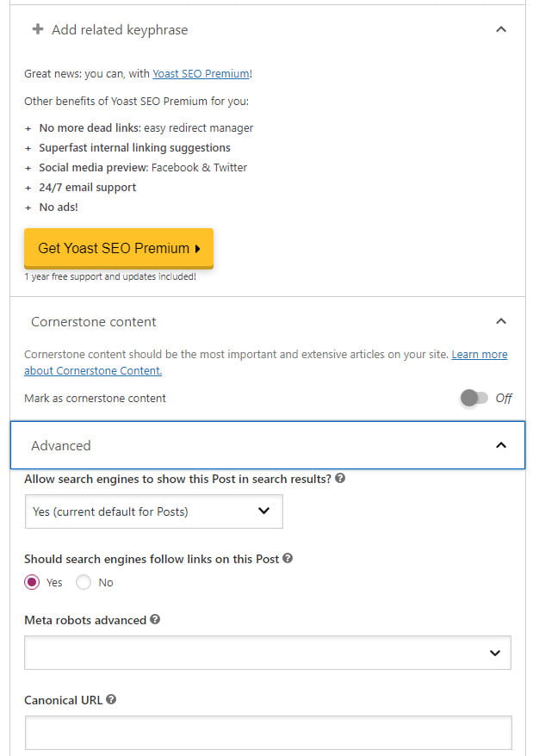
Task: Click the plus icon beside Add related keyphrase
Action: (37, 29)
